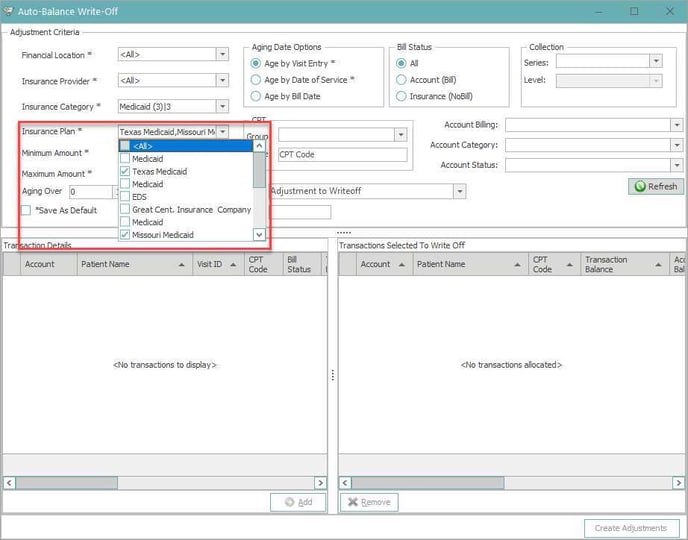Enable the Save As Default checkbox
Image resolution: width=688 pixels, height=540 pixels.
[27, 210]
